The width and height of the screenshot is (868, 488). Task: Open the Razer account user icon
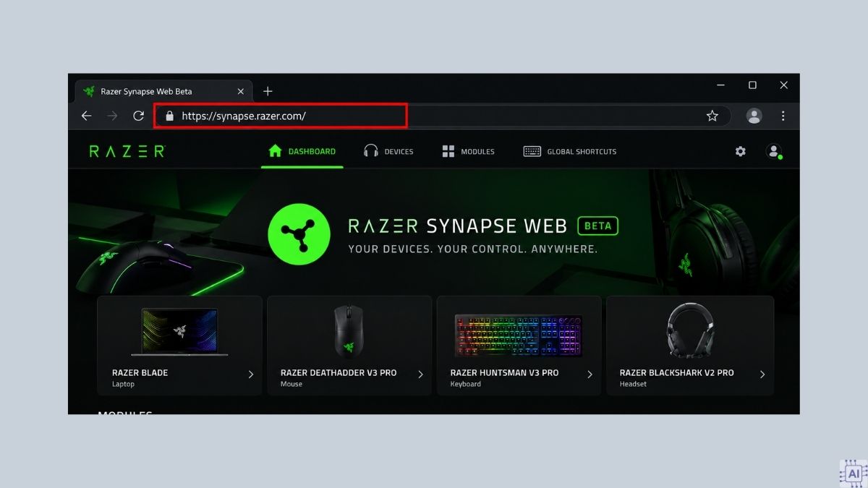[774, 151]
